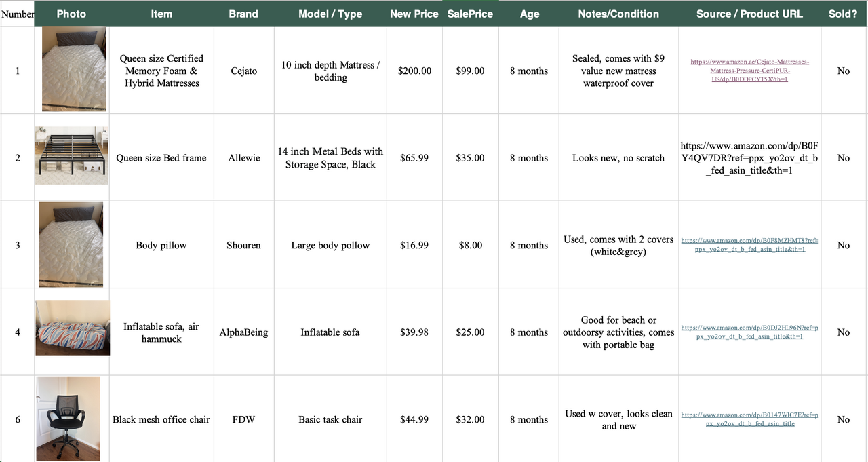Select the Brand column header
Screen dimensions: 868x462
tap(243, 14)
